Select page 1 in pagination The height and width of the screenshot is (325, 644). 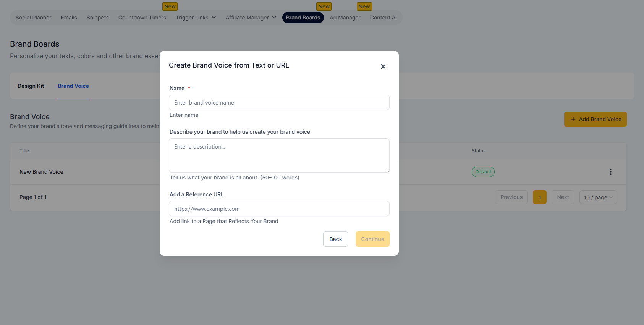tap(540, 197)
